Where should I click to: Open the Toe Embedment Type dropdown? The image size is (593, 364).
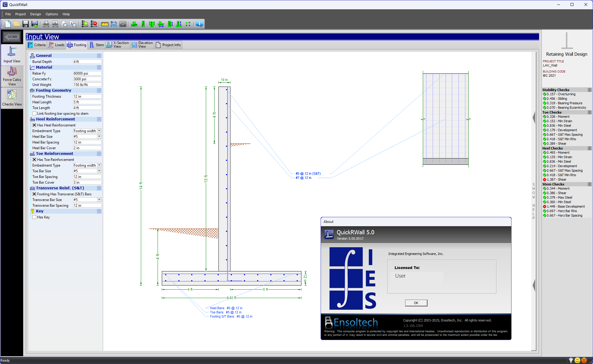[99, 165]
